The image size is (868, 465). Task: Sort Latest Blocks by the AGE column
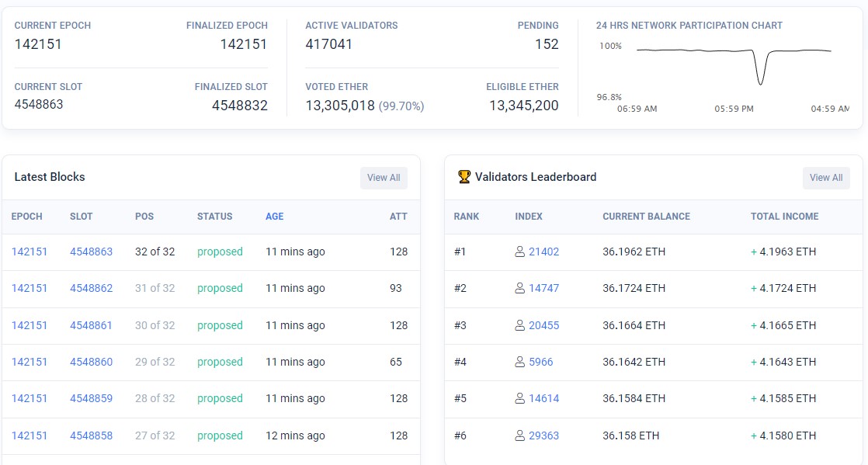coord(274,217)
